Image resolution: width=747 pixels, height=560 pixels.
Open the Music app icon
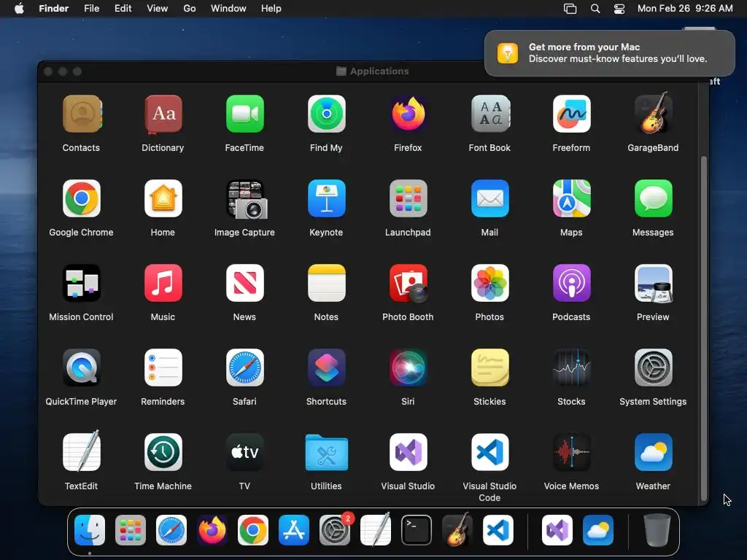163,283
